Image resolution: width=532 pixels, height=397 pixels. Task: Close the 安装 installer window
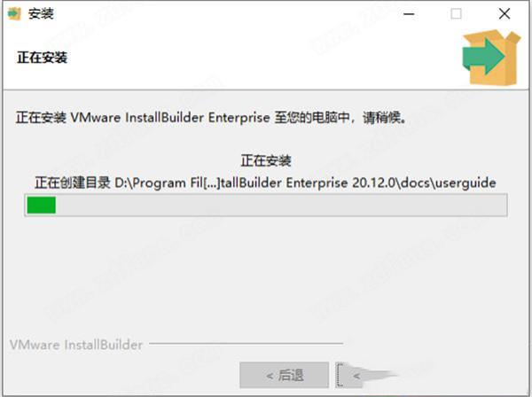[505, 14]
